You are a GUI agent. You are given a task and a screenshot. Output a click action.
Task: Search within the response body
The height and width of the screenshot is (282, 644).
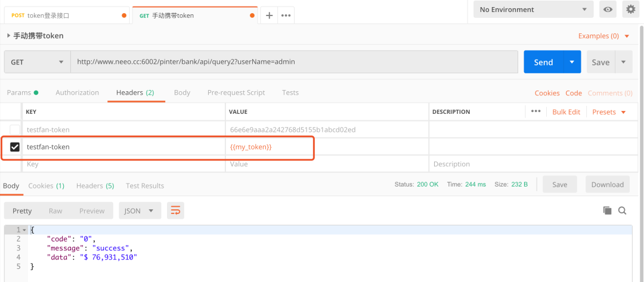pyautogui.click(x=622, y=210)
